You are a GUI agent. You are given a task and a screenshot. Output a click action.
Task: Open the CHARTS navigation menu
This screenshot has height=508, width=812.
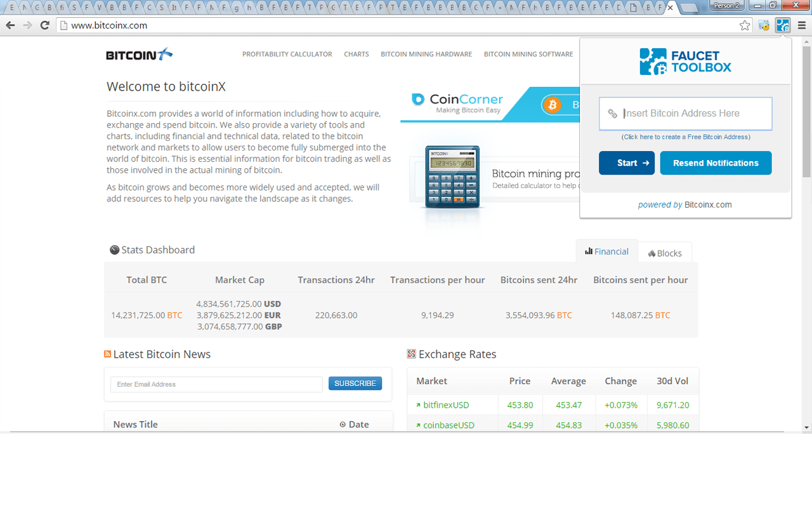356,54
